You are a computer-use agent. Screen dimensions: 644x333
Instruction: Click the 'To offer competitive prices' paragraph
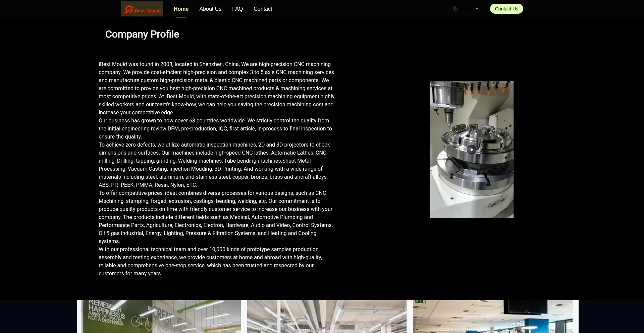coord(215,217)
